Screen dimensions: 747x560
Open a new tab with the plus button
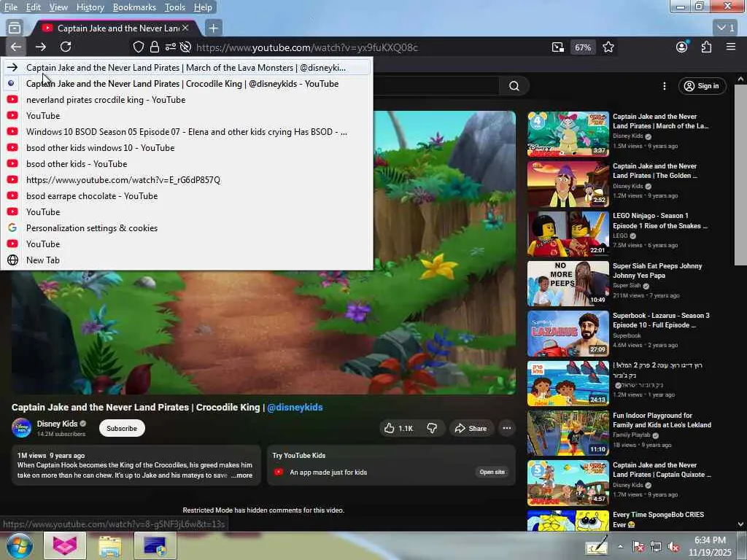214,28
